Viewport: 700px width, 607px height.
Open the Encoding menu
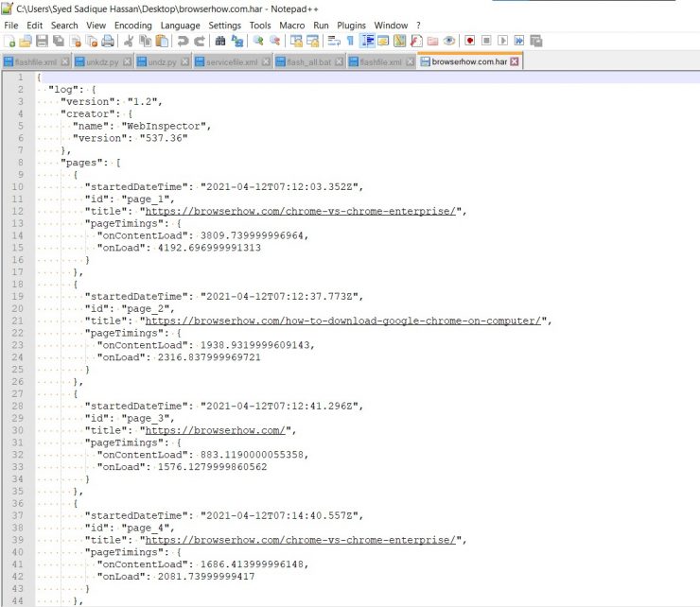click(133, 26)
